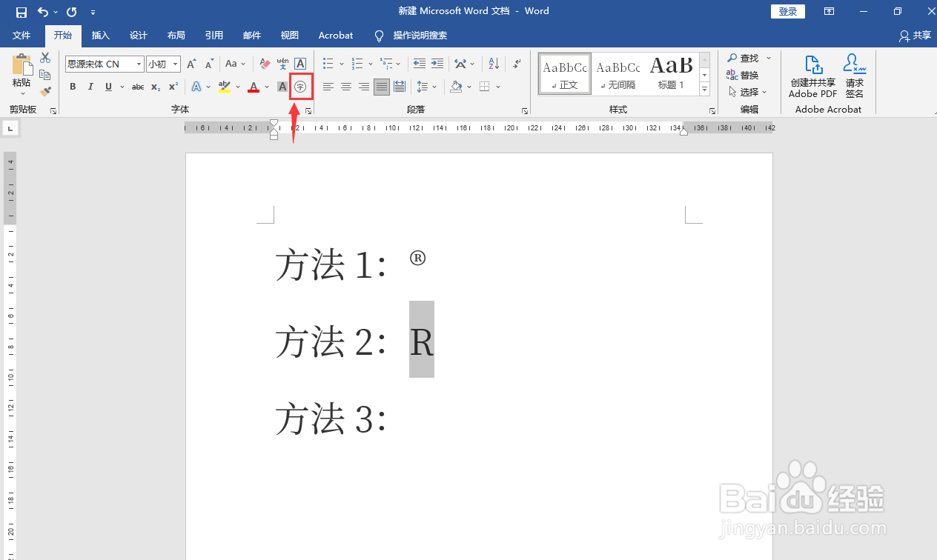
Task: Expand the font size dropdown
Action: pos(176,64)
